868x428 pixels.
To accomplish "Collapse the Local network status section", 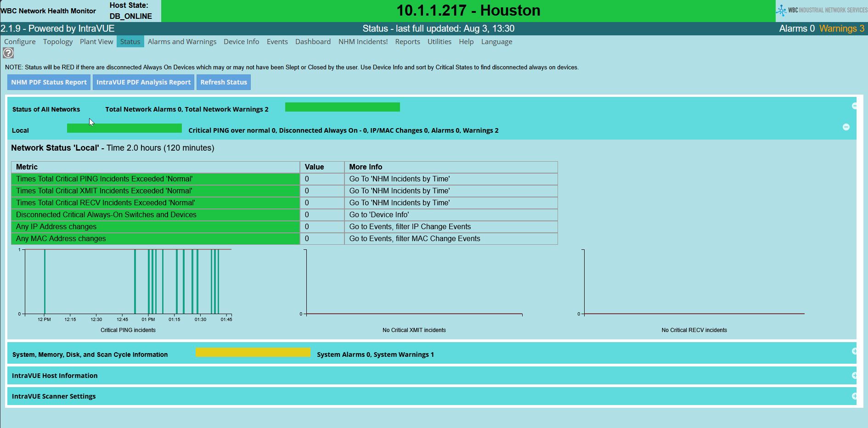I will [846, 127].
